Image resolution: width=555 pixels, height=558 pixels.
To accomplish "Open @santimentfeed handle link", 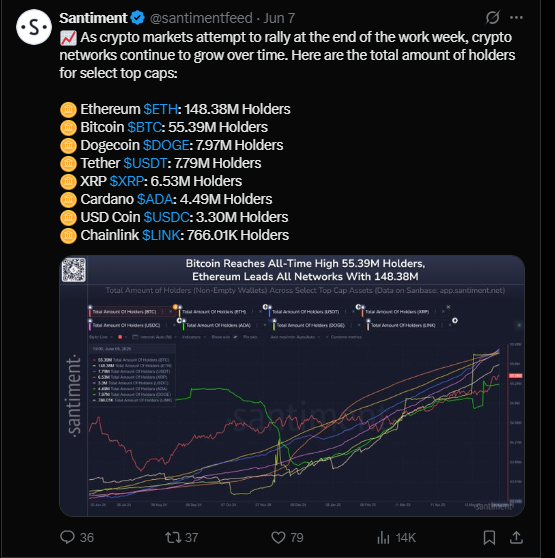I will (201, 18).
